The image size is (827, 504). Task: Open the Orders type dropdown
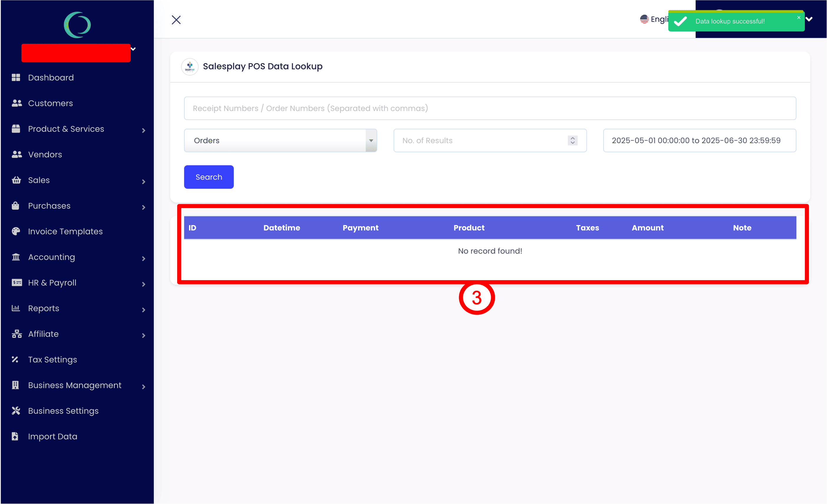click(280, 141)
